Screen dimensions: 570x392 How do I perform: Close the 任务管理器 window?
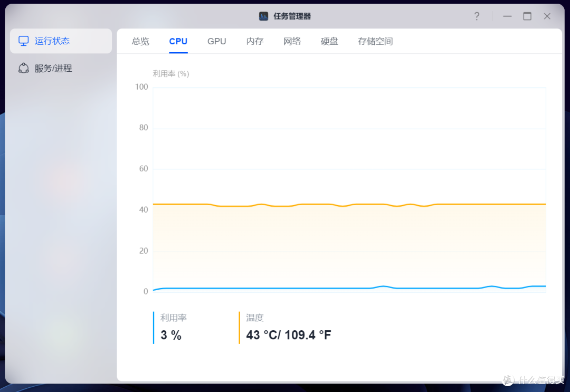[x=547, y=16]
